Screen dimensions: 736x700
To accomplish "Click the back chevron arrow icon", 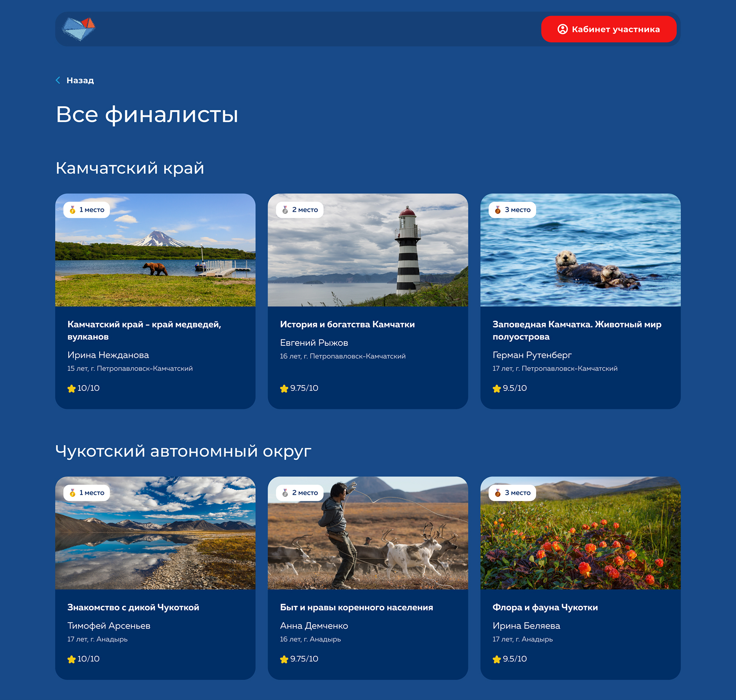I will click(58, 81).
